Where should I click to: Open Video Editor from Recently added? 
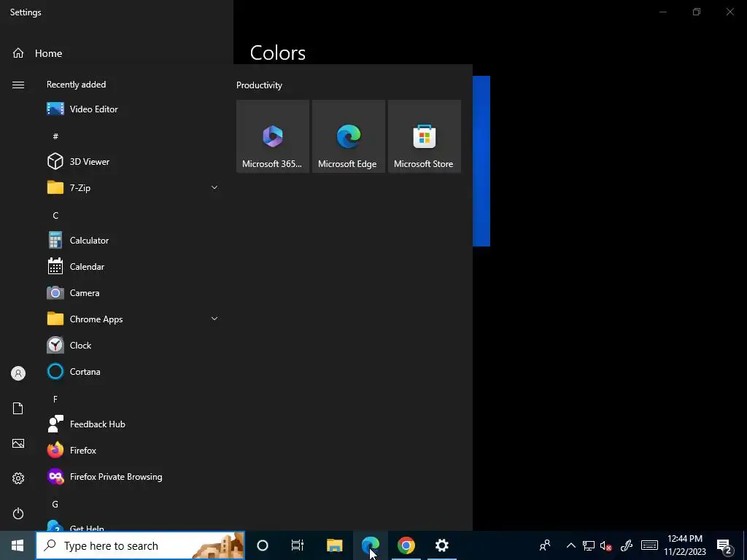click(131, 109)
